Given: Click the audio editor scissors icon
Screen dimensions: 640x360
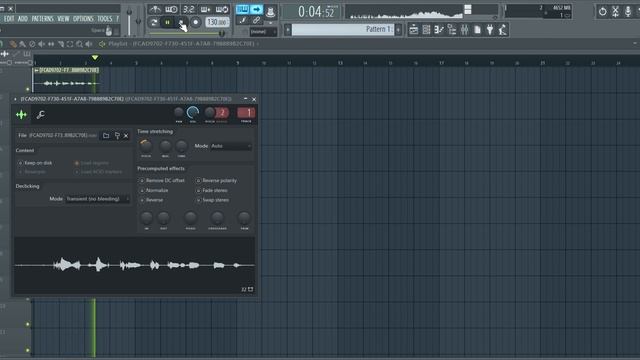Looking at the screenshot, I should pyautogui.click(x=616, y=11).
